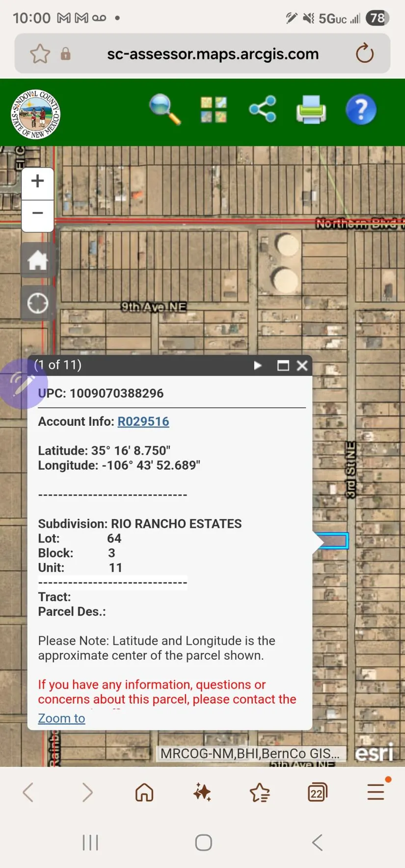Maximize the parcel info popup
405x868 pixels.
click(283, 365)
